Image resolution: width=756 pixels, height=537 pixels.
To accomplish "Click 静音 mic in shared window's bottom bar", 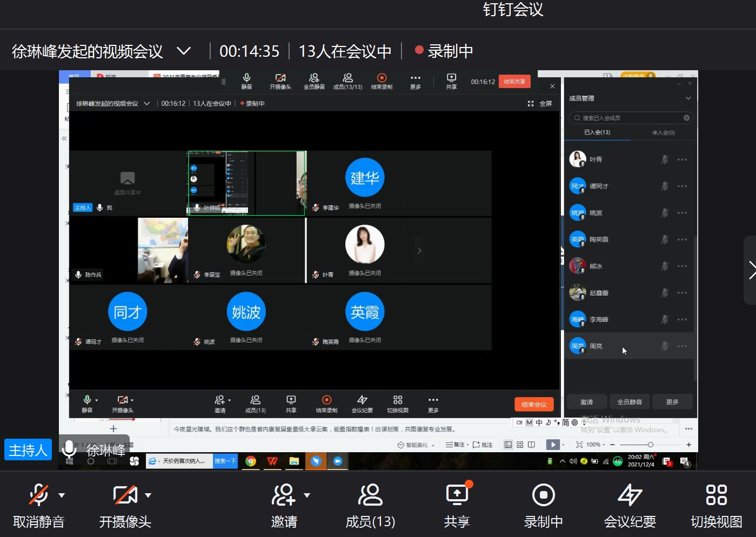I will pos(87,404).
